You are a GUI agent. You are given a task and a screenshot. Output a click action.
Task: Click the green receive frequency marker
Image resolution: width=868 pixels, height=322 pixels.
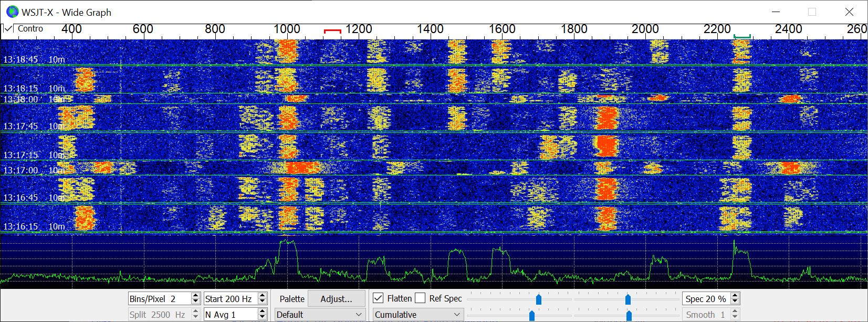click(x=742, y=36)
